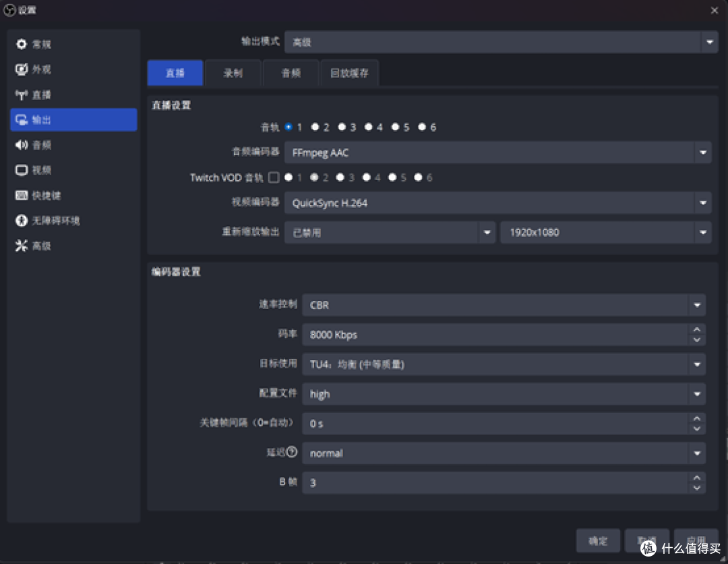Viewport: 728px width, 564px height.
Task: Select Twitch VOD track 2 radio button
Action: [314, 177]
